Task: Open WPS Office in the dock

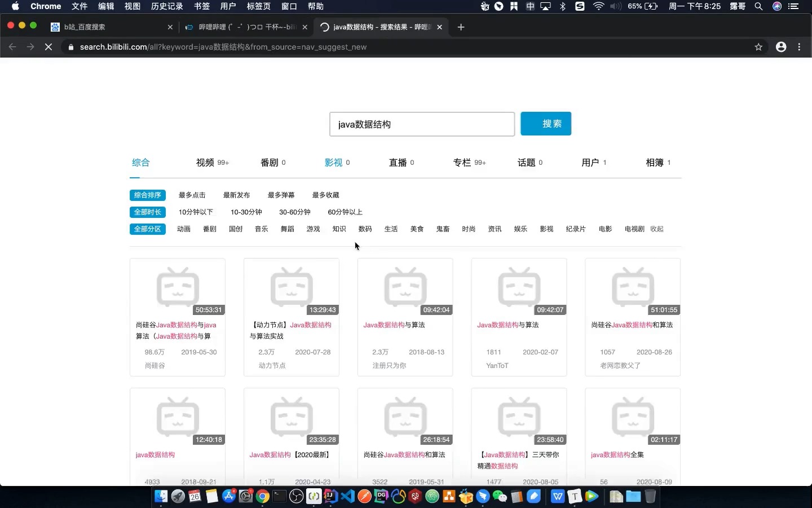Action: tap(558, 496)
